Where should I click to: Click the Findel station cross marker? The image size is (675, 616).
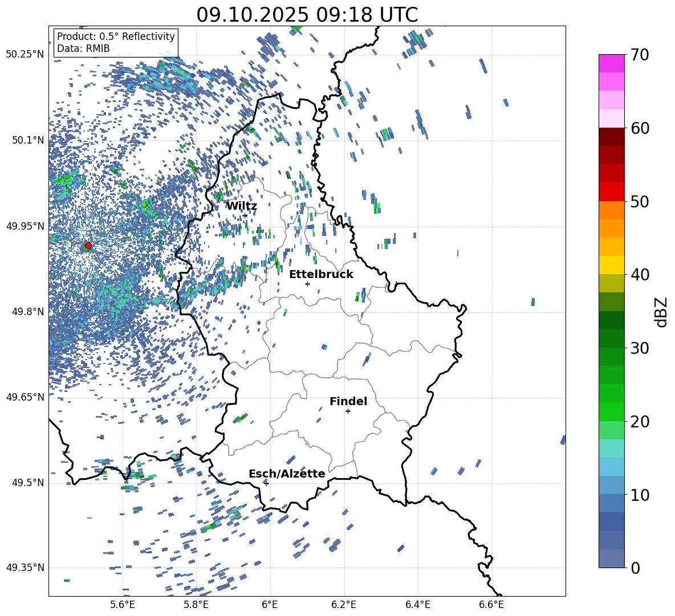(x=348, y=411)
